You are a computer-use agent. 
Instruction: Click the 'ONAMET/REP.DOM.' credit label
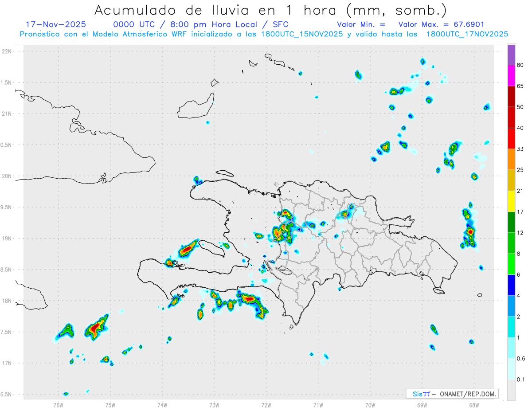[x=467, y=394]
